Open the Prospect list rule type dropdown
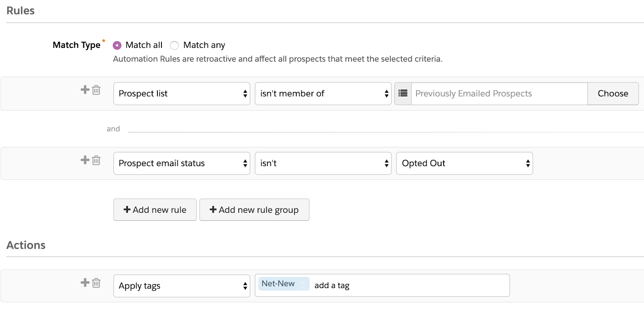This screenshot has width=644, height=313. [x=182, y=94]
